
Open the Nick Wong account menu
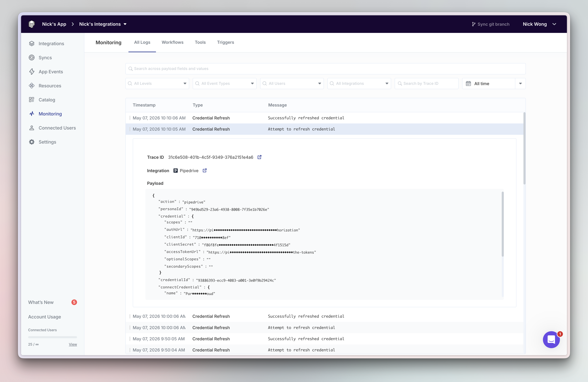tap(539, 24)
